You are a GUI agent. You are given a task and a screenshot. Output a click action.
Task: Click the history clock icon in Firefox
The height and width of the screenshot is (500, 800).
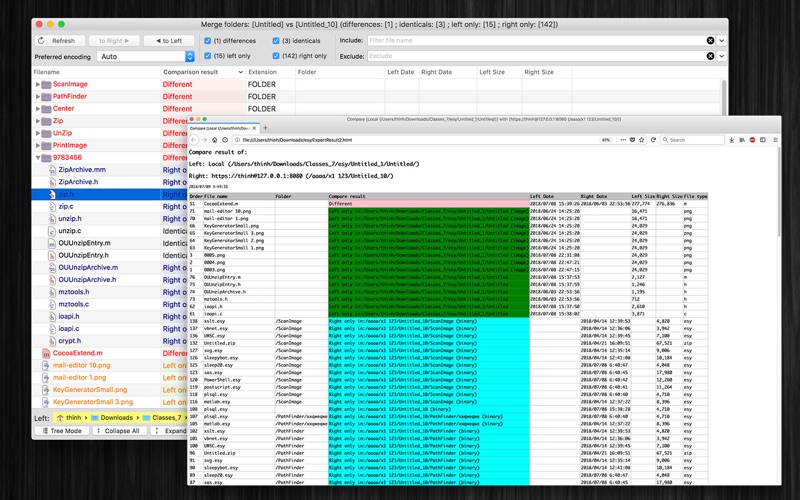[225, 140]
